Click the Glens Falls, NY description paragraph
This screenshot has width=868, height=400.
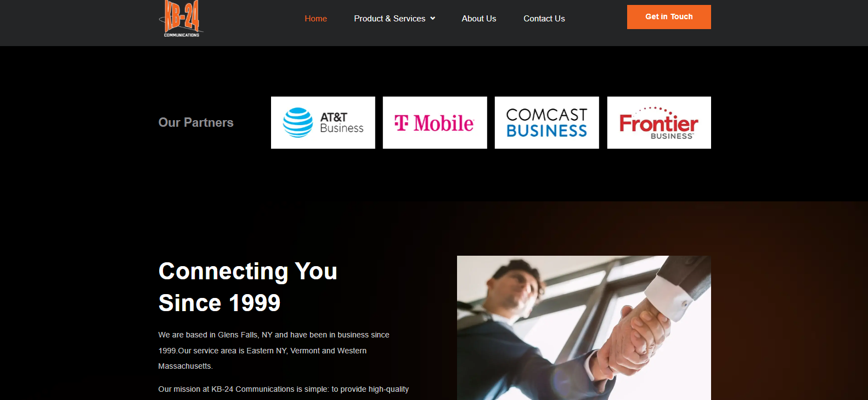[274, 350]
